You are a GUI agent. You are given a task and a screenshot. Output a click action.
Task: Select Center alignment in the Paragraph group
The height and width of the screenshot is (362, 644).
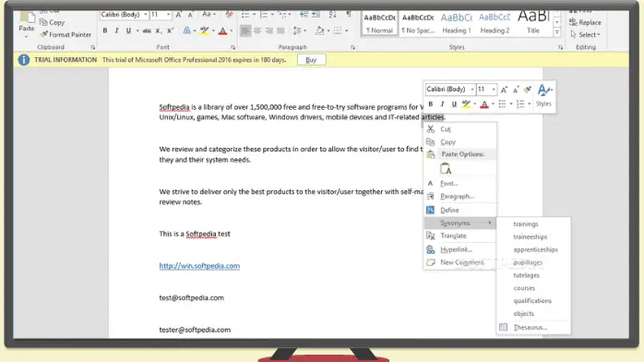(257, 30)
